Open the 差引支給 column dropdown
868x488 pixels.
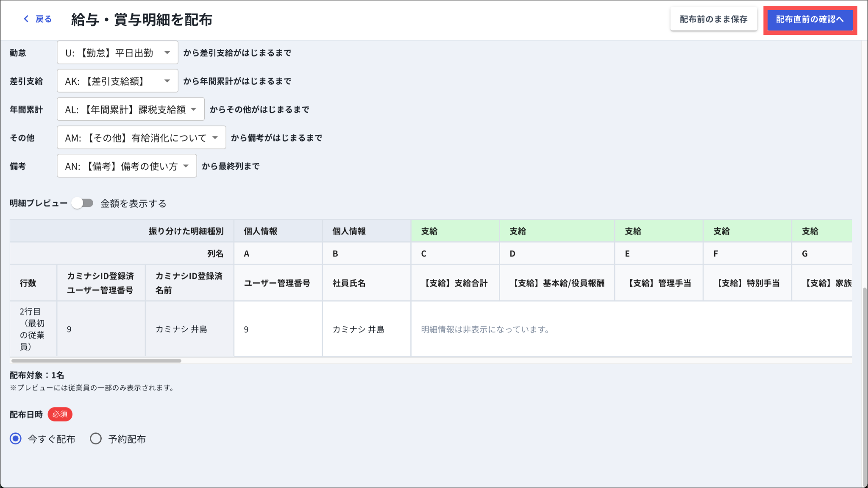tap(117, 81)
